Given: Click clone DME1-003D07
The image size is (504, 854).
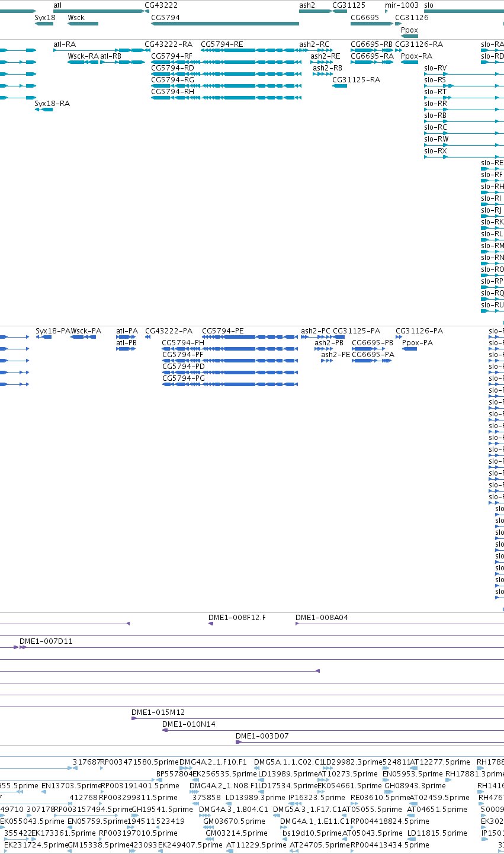Looking at the screenshot, I should tap(262, 736).
